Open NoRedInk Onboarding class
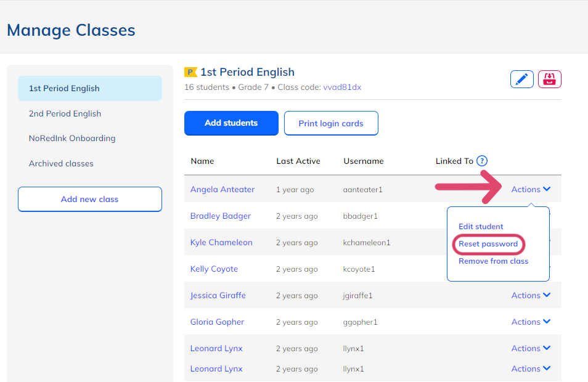Viewport: 588px width, 382px height. 72,139
